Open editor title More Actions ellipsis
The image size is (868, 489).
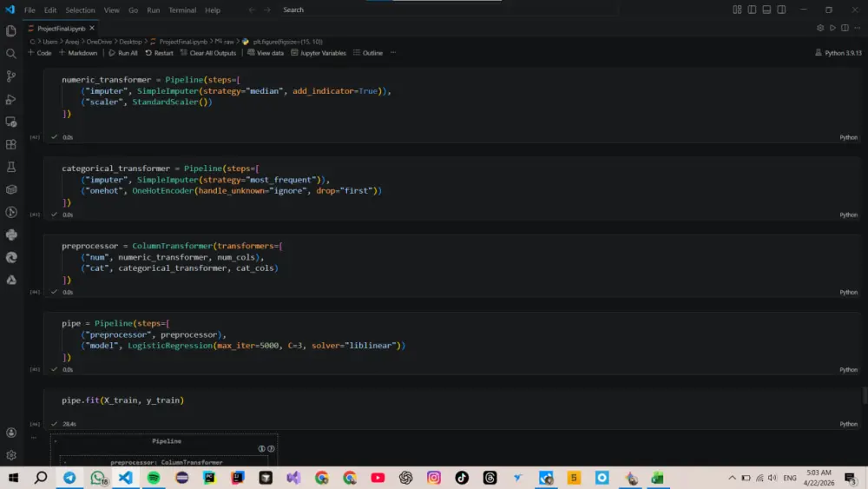pos(857,28)
